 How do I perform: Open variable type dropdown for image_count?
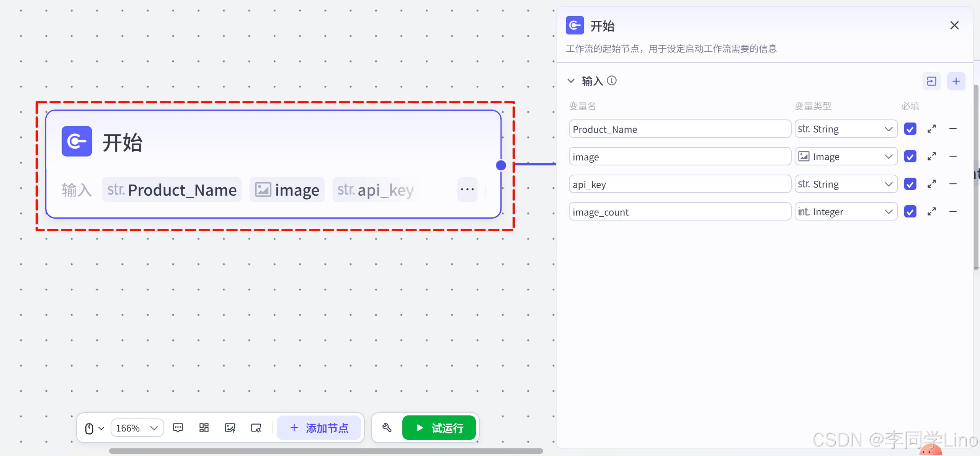click(846, 212)
